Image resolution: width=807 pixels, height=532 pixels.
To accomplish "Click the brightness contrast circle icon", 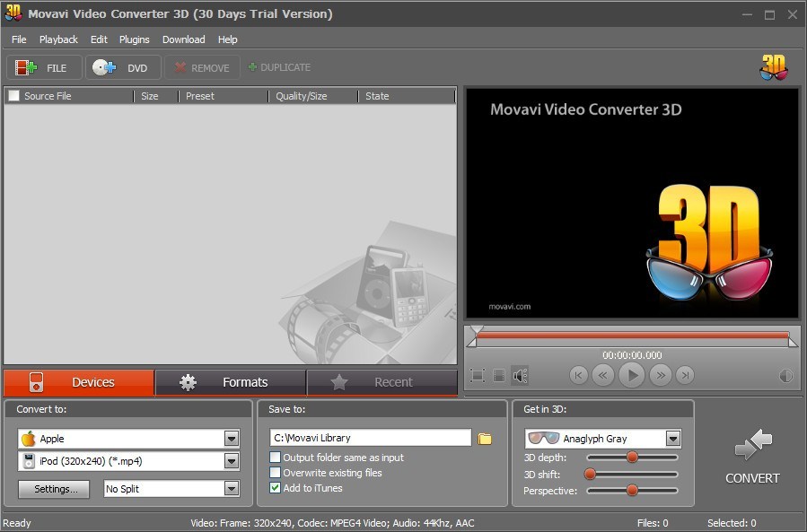I will click(x=786, y=376).
